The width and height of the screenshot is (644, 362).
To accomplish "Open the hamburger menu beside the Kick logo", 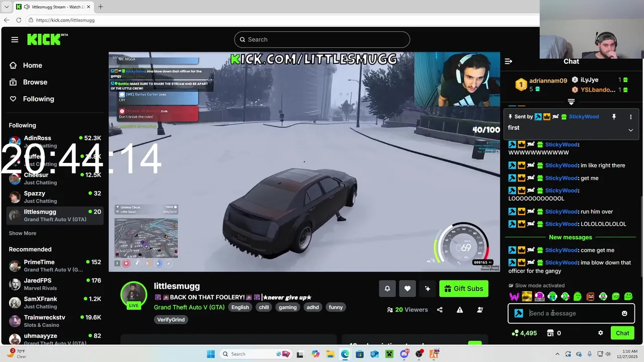I will coord(15,40).
